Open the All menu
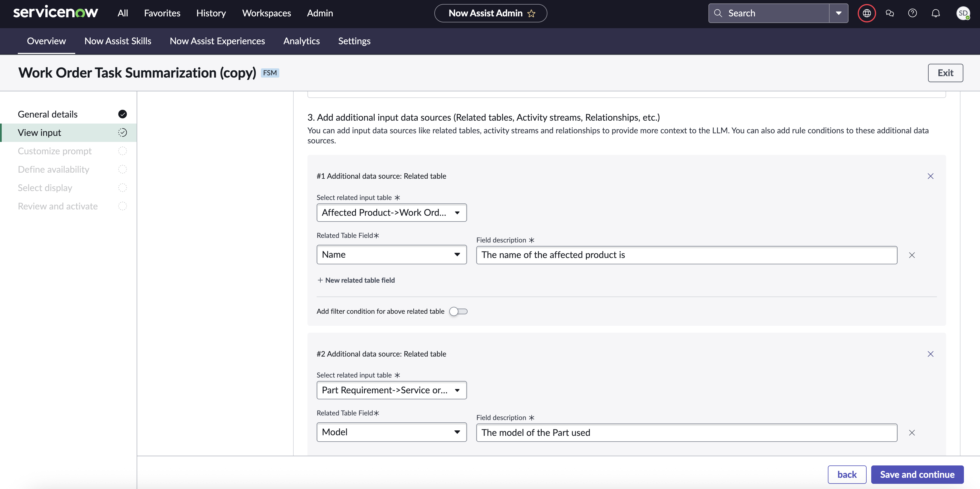Viewport: 980px width, 489px height. pos(123,13)
